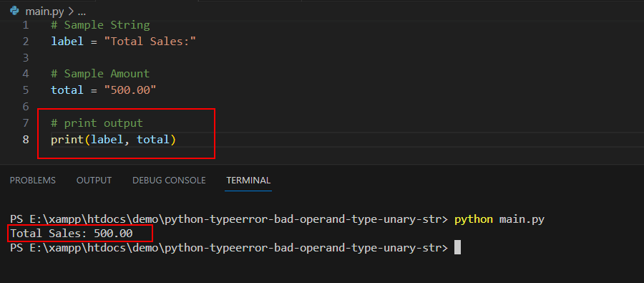Click line number 2 in the gutter
The image size is (644, 283).
26,41
